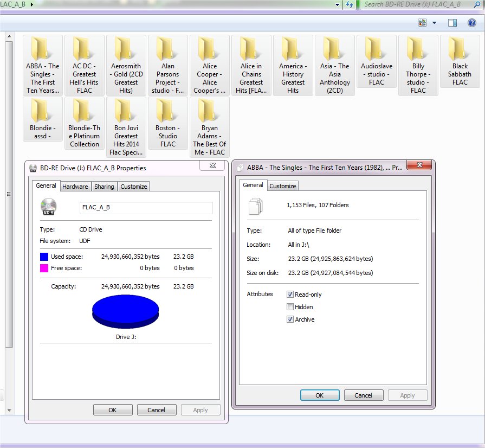Click OK in ABBA properties dialog
Viewport: 485px width, 448px height.
coord(320,395)
